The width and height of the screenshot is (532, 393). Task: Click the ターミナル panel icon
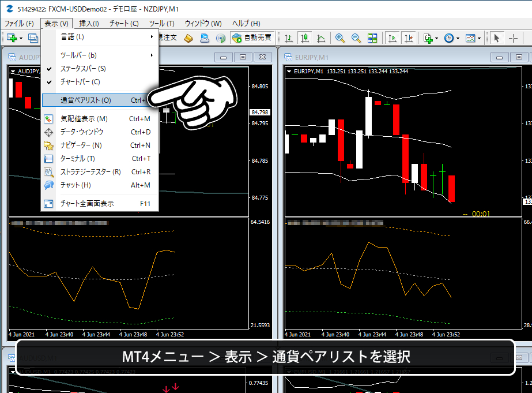coord(48,159)
